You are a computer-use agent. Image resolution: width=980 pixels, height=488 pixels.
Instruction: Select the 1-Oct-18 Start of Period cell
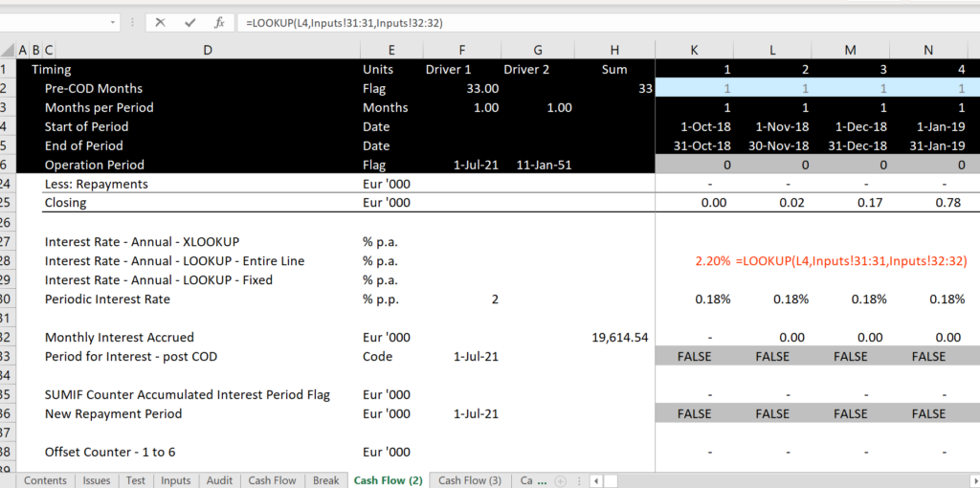point(703,126)
